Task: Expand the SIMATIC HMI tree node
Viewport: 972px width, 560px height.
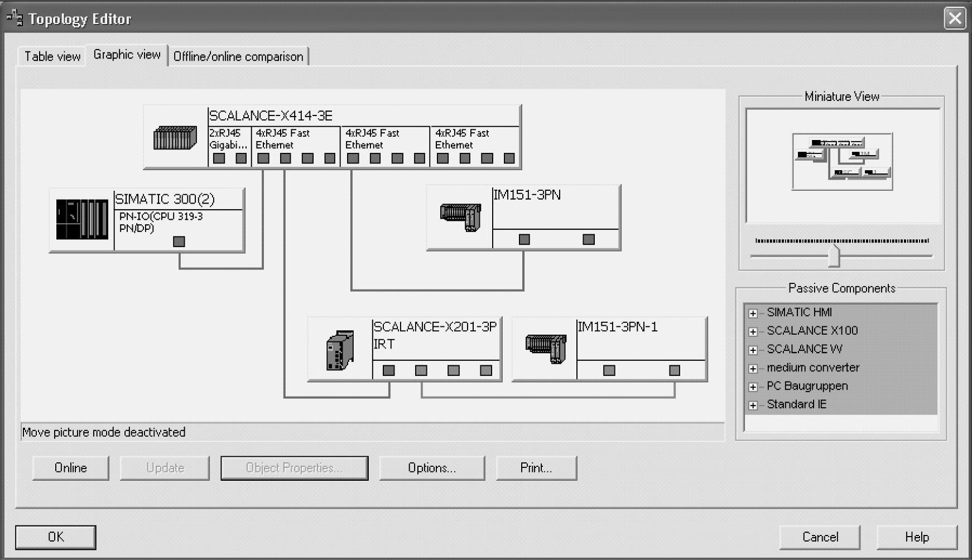Action: coord(753,313)
